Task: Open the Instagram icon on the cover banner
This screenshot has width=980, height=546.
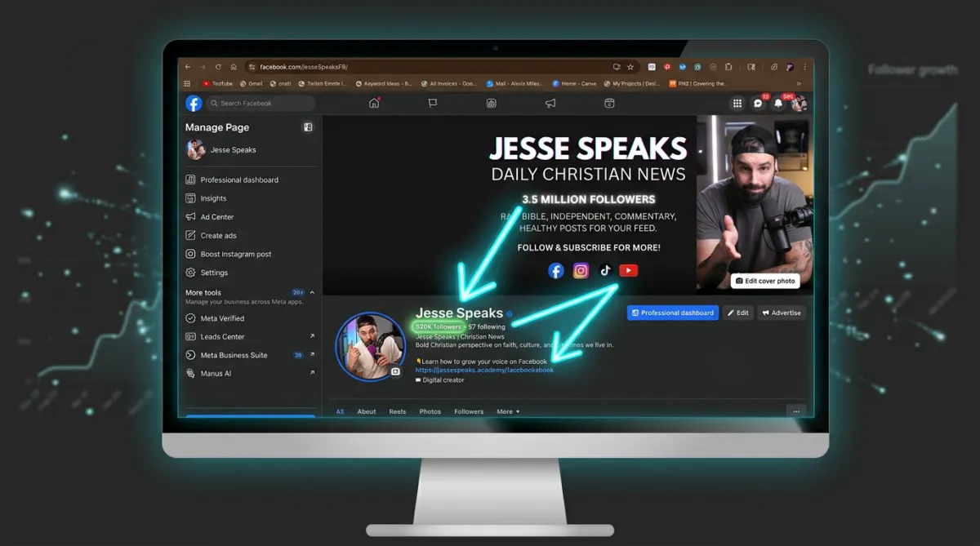Action: (x=581, y=271)
